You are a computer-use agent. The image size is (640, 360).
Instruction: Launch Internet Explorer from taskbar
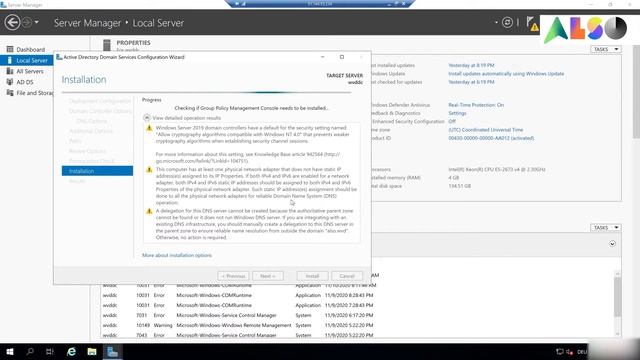tap(71, 351)
